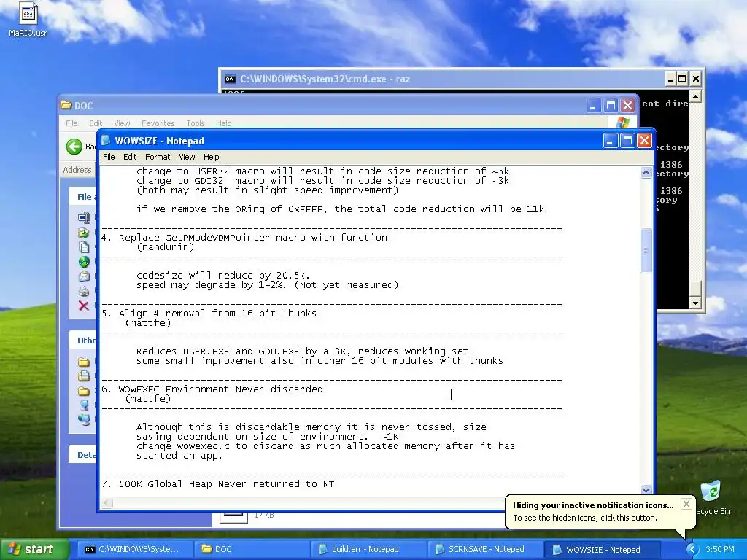Click line 'Reduces USER.EXE and GDU.EXE by a 3K'
This screenshot has width=747, height=560.
(243, 351)
